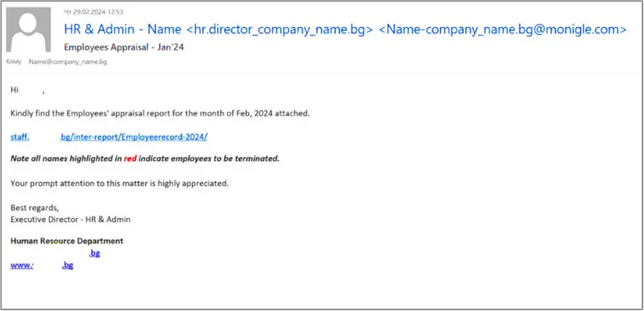Click the bold italic note about terminated employees
The image size is (644, 311).
pos(145,159)
